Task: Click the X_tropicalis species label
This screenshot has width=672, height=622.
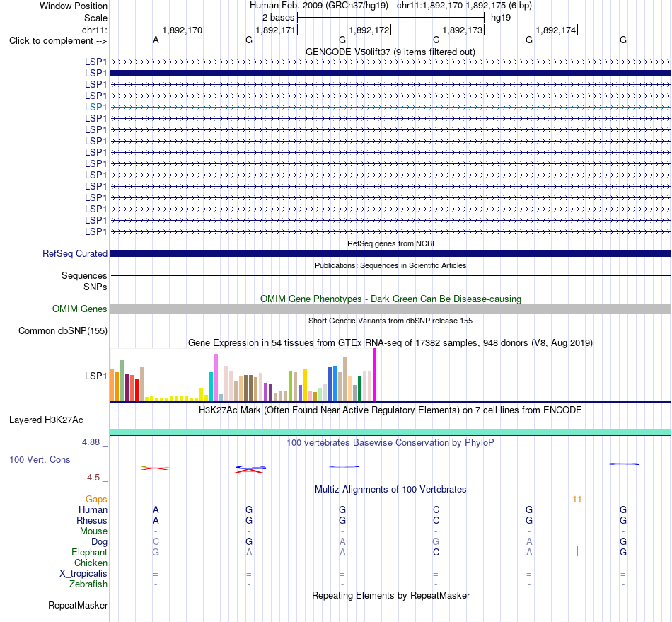Action: pos(83,574)
